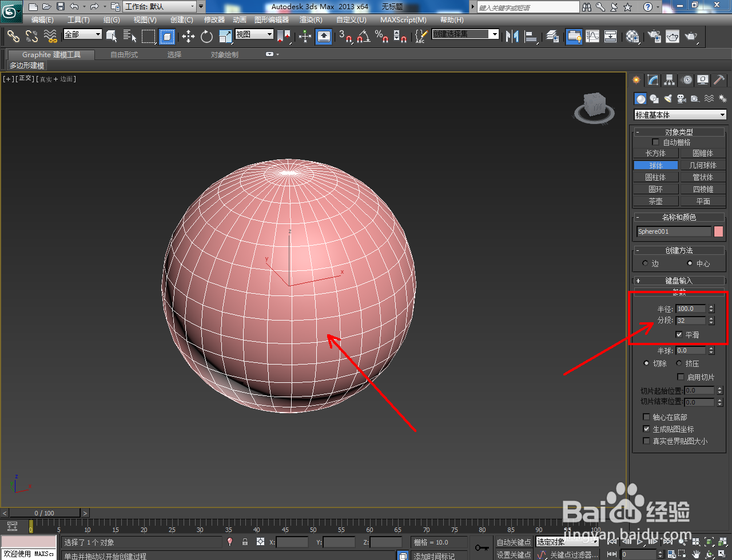The image size is (732, 560).
Task: Enable the 真实世界贴图大小 checkbox
Action: point(646,441)
